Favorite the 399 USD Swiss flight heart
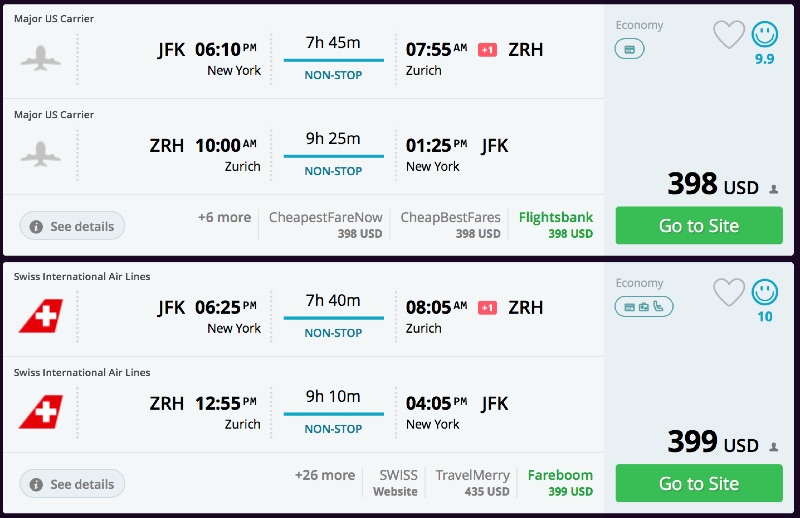 (x=729, y=292)
